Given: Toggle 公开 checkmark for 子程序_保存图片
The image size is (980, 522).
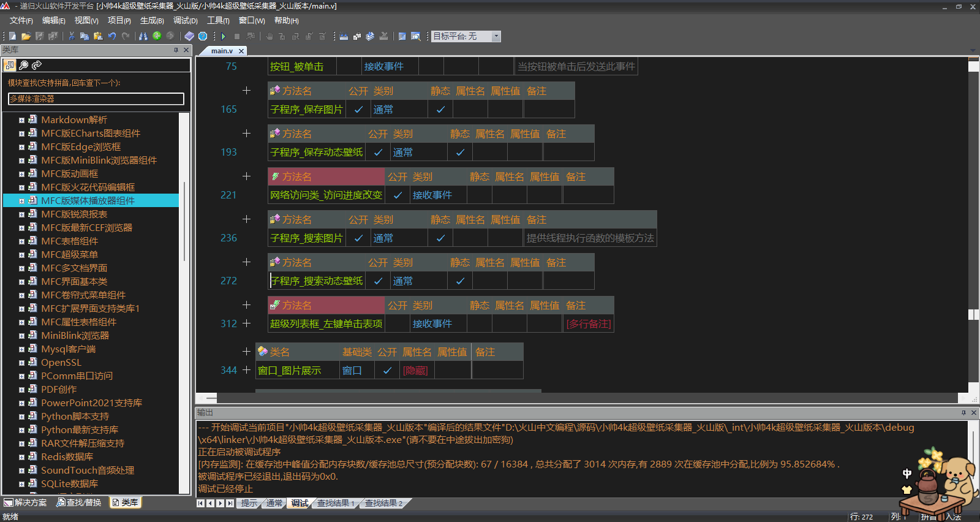Looking at the screenshot, I should click(x=358, y=109).
